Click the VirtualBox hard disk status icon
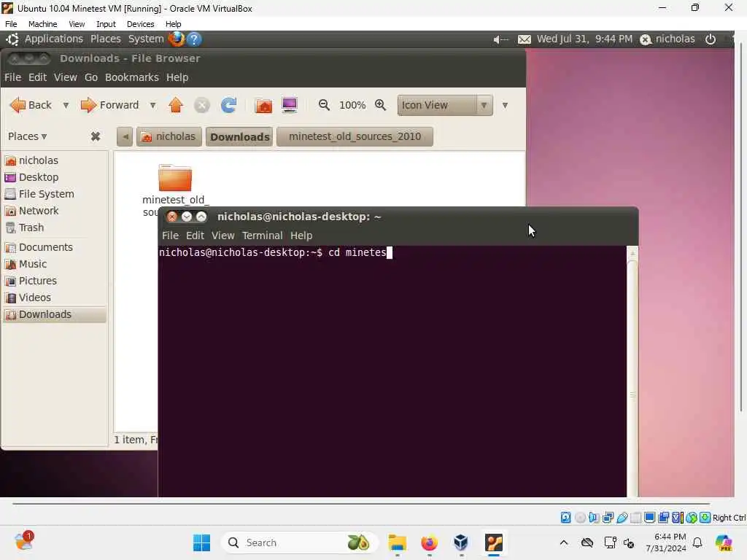Viewport: 747px width, 560px height. point(565,518)
